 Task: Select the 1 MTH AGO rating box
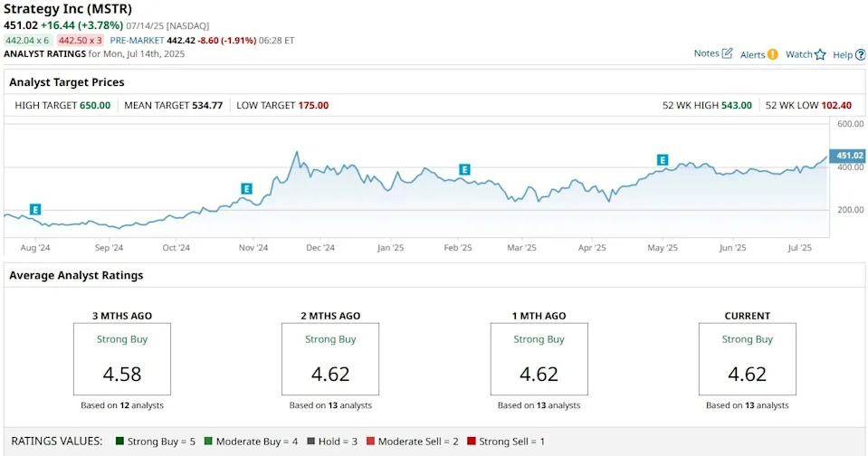coord(539,359)
